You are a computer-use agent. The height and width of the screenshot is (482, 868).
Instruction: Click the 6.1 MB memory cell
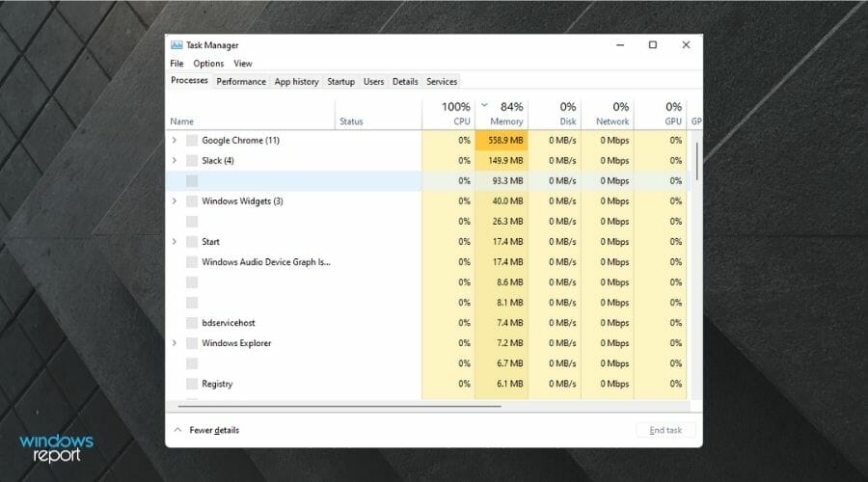tap(502, 384)
